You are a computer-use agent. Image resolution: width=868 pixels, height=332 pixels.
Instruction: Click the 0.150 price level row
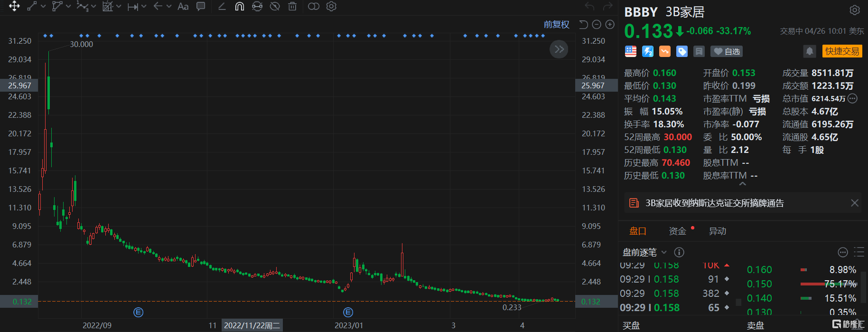click(x=802, y=284)
